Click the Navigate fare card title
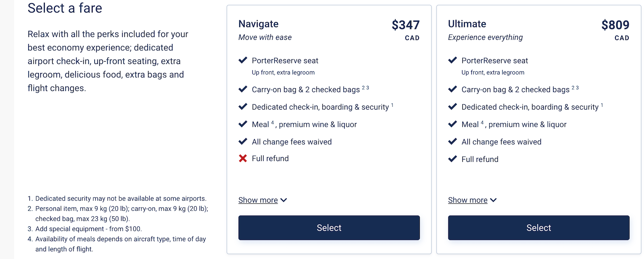This screenshot has height=259, width=644. coord(258,24)
